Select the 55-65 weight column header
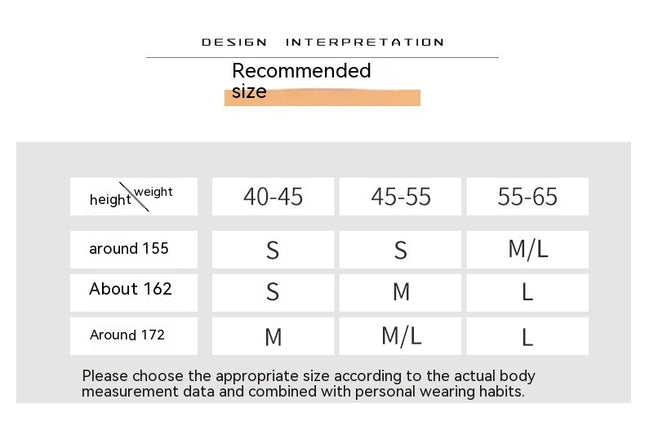This screenshot has width=645, height=448. coord(527,196)
